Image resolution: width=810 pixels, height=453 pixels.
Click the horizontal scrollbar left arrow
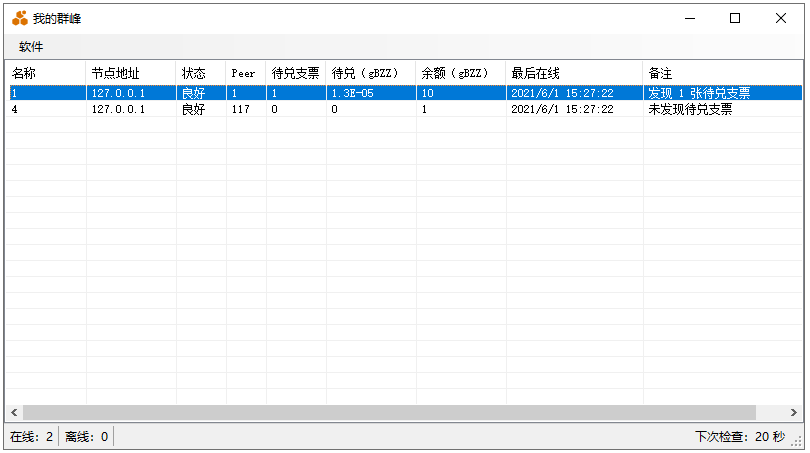[14, 413]
